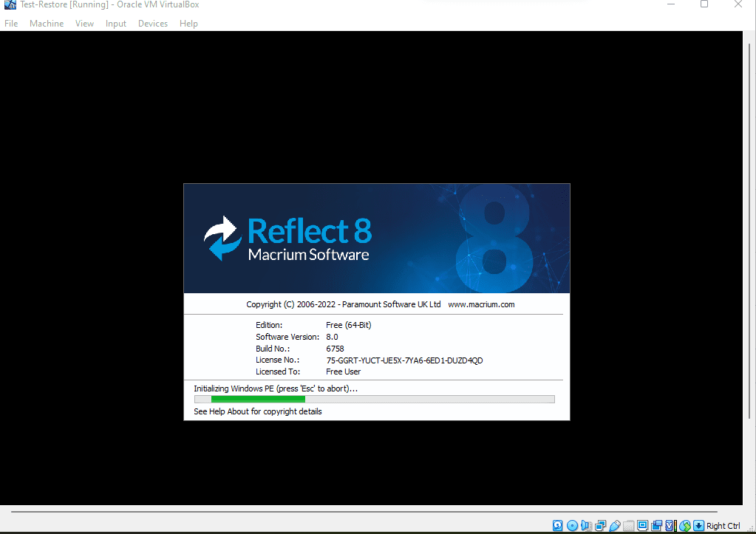Click the mouse integration status icon
The image size is (756, 534).
[x=684, y=525]
